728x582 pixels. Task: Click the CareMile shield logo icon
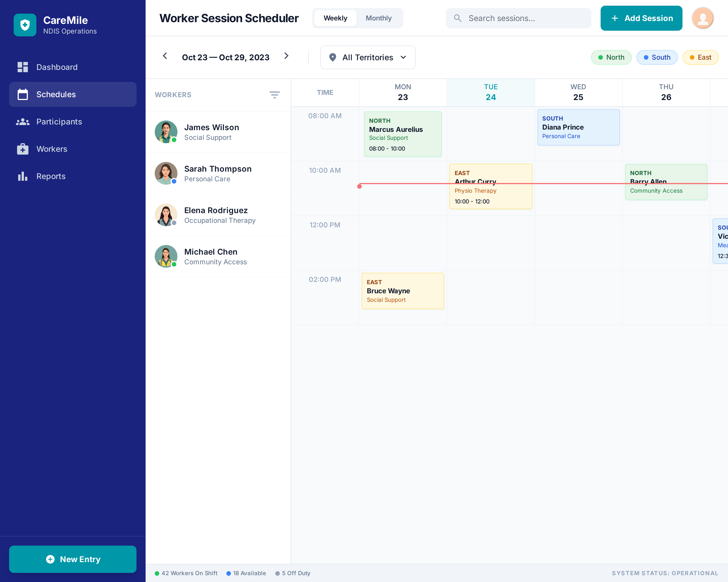25,25
